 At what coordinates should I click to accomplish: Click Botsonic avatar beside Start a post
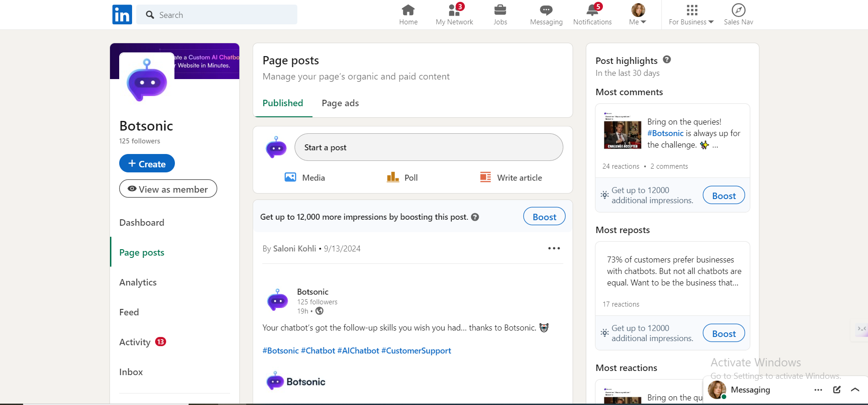(x=276, y=147)
